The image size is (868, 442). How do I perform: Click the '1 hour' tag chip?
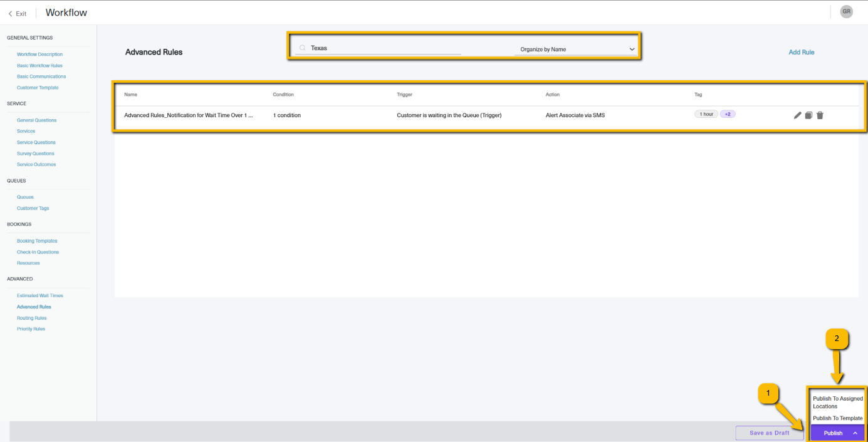point(706,114)
